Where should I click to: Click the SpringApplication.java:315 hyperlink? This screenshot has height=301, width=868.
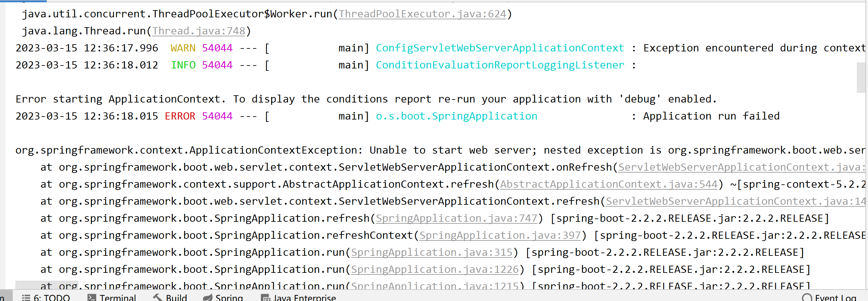tap(431, 252)
